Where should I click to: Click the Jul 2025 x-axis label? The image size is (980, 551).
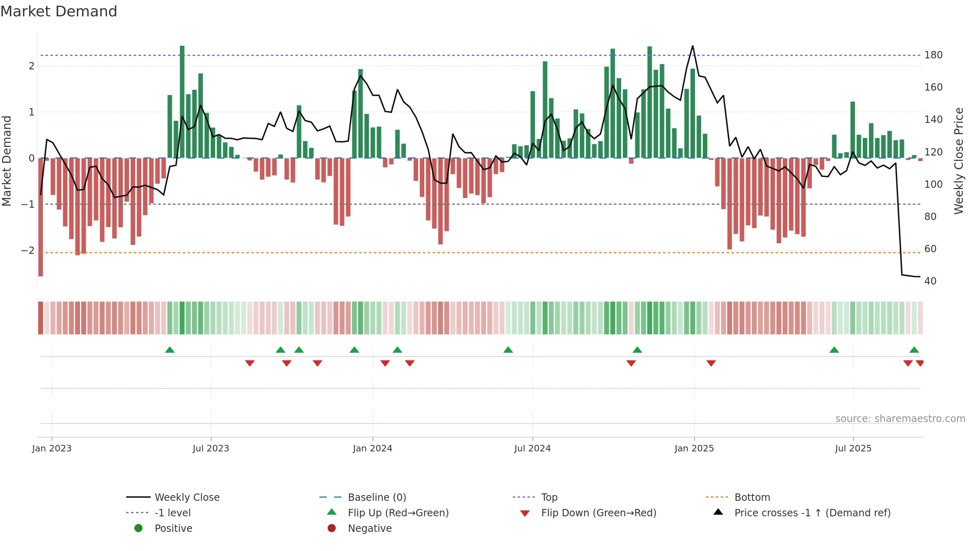click(853, 449)
